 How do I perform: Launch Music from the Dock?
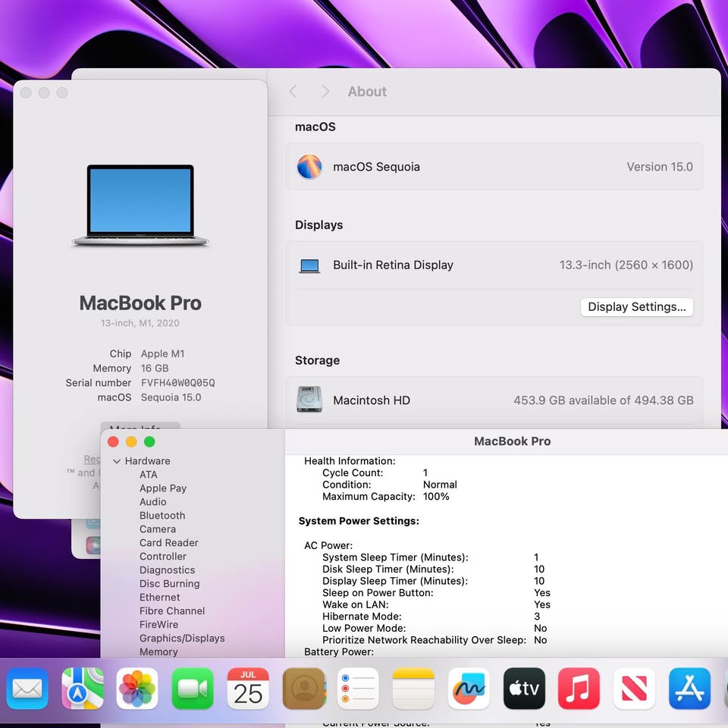[x=579, y=689]
